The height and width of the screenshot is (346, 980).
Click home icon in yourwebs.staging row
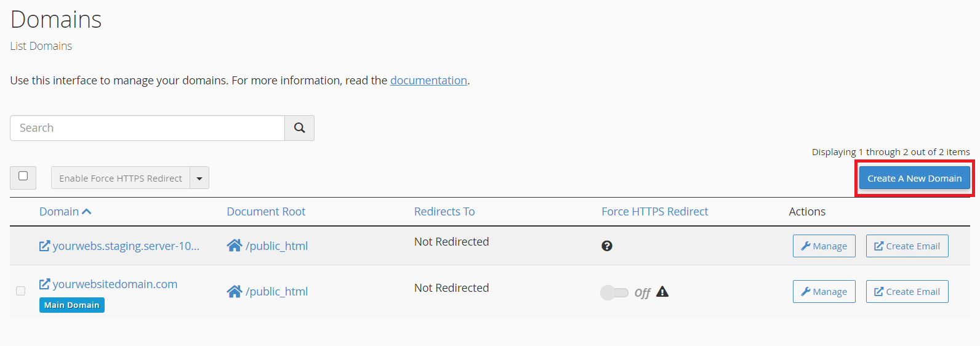pyautogui.click(x=235, y=246)
